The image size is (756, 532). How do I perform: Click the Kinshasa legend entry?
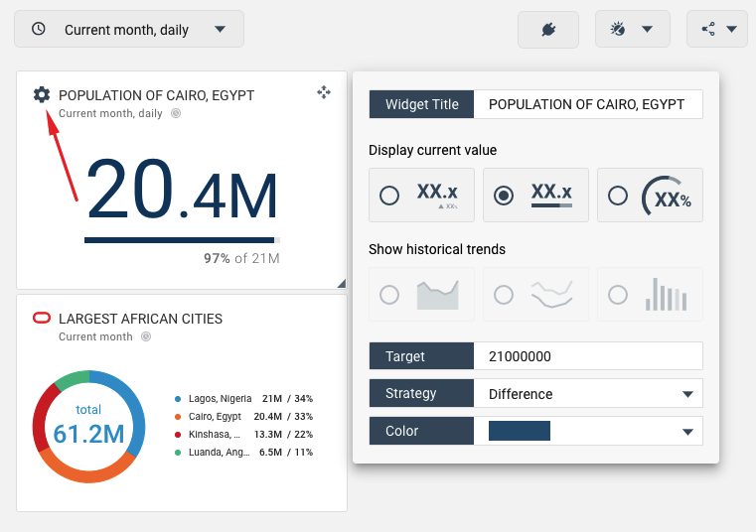(x=243, y=434)
